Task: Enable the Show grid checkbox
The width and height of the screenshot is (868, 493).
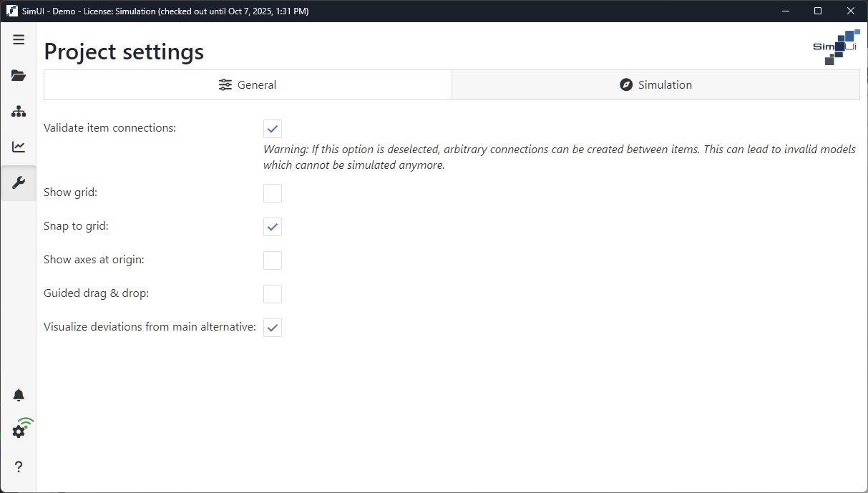Action: point(273,193)
